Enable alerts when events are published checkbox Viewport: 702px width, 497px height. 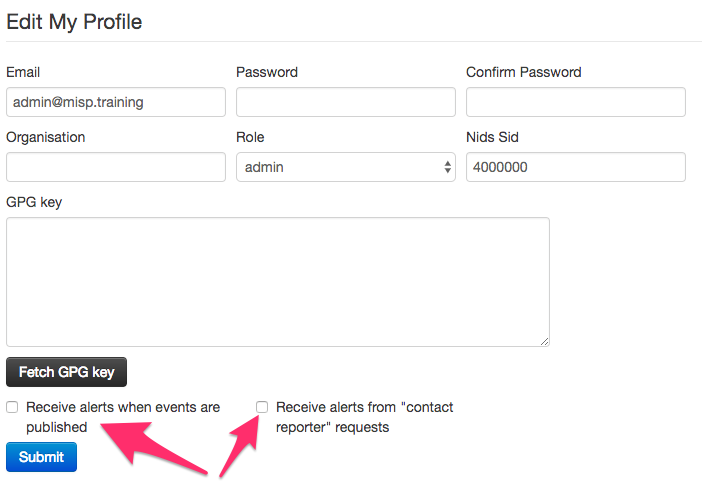point(12,407)
